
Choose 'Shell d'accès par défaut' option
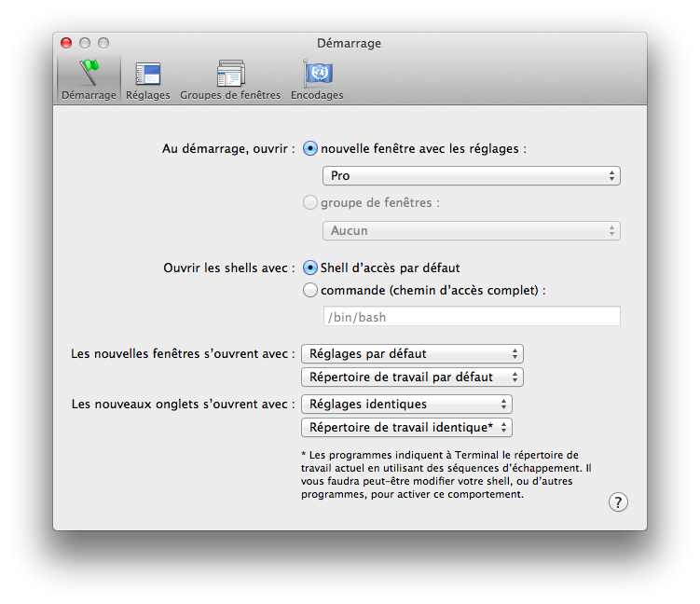point(310,268)
